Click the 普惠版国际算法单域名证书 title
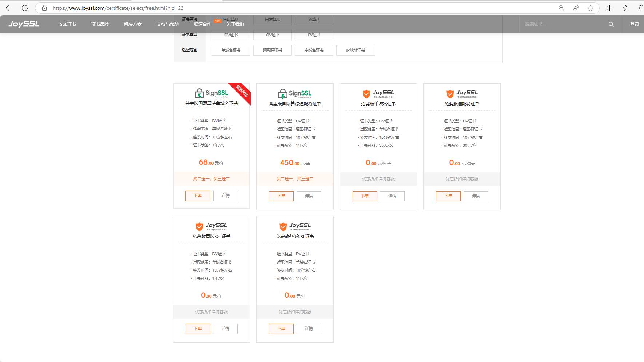The image size is (644, 362). click(211, 104)
